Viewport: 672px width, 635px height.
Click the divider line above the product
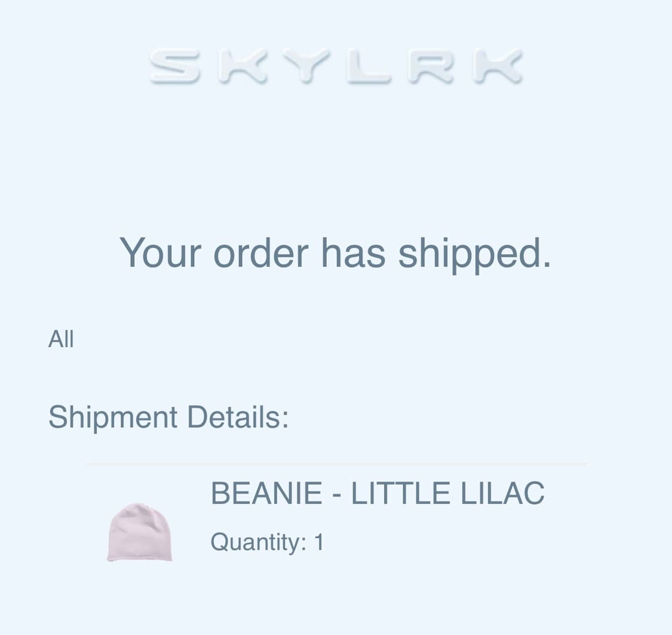336,464
